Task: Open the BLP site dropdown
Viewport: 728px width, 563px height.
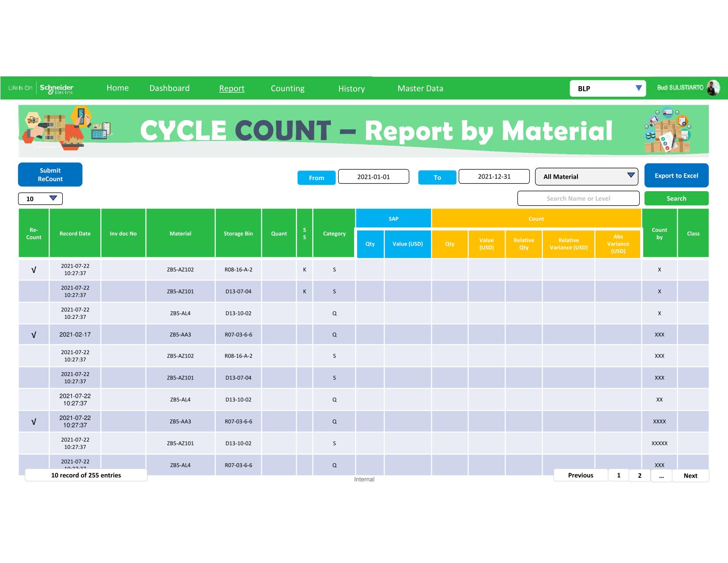Action: (x=607, y=88)
